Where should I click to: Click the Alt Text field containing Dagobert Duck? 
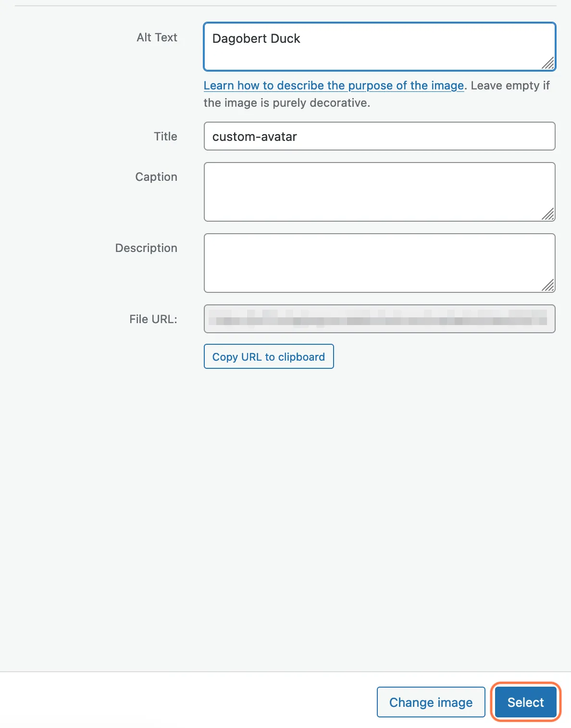pyautogui.click(x=380, y=47)
